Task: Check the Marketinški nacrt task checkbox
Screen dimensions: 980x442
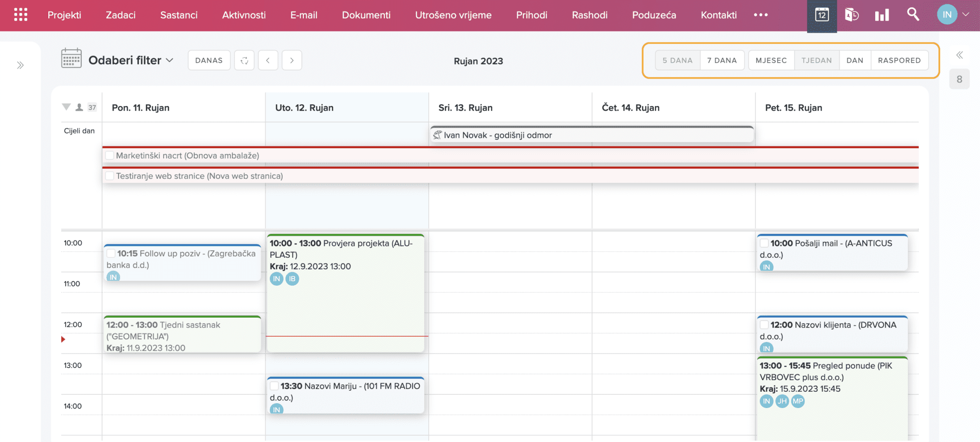Action: tap(110, 155)
